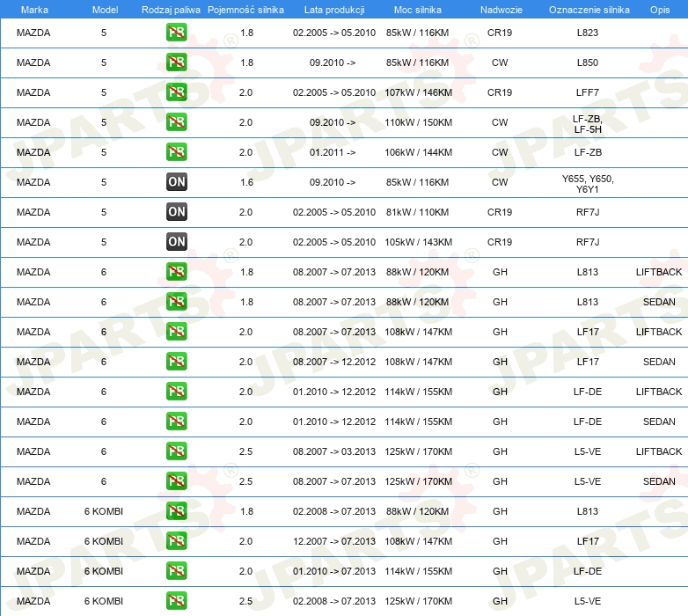Select the 08.2007 -> 12.2012 production date cell
Screen dimensions: 688x616
334,362
